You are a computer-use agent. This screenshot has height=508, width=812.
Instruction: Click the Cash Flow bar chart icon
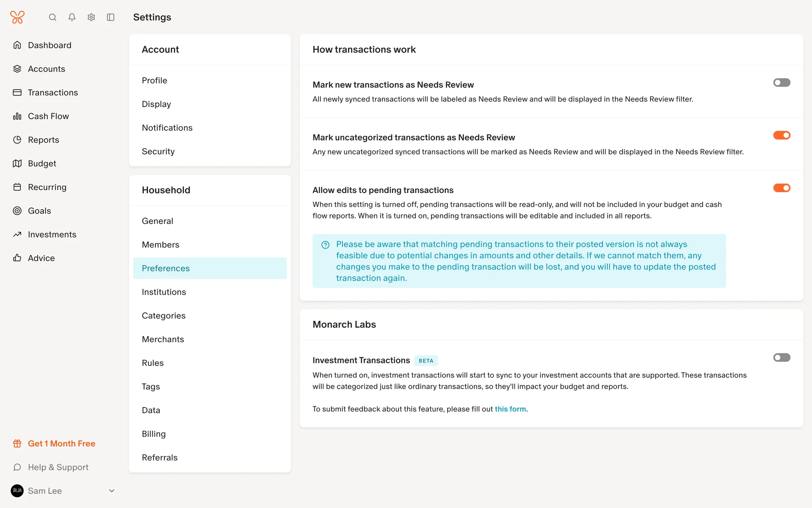(17, 116)
